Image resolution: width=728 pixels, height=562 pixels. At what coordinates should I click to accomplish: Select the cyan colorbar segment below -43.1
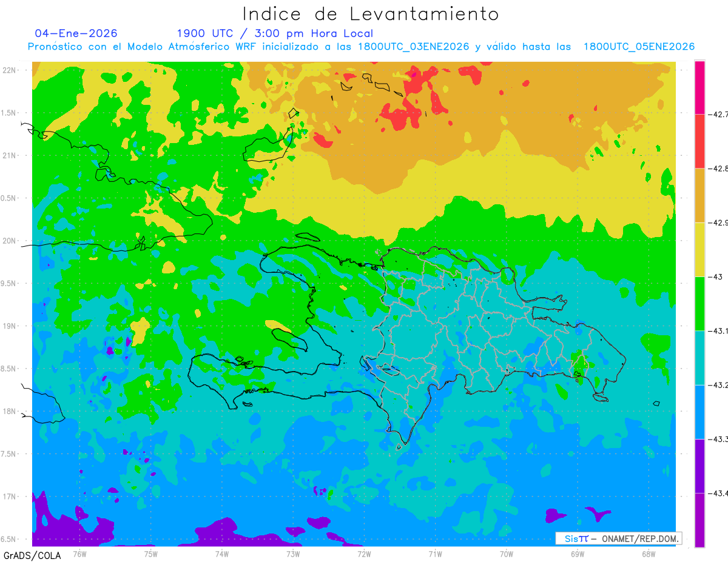[699, 358]
